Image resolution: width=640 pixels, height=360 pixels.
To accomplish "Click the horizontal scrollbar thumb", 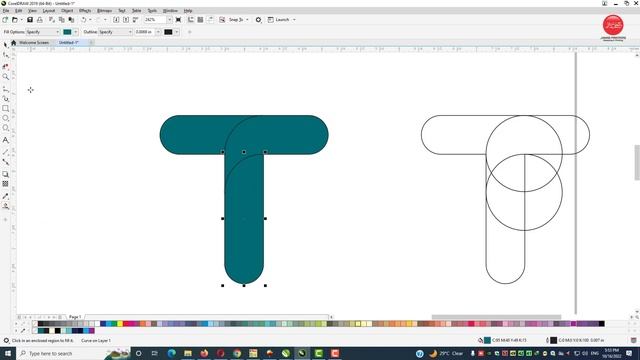I will (x=496, y=317).
